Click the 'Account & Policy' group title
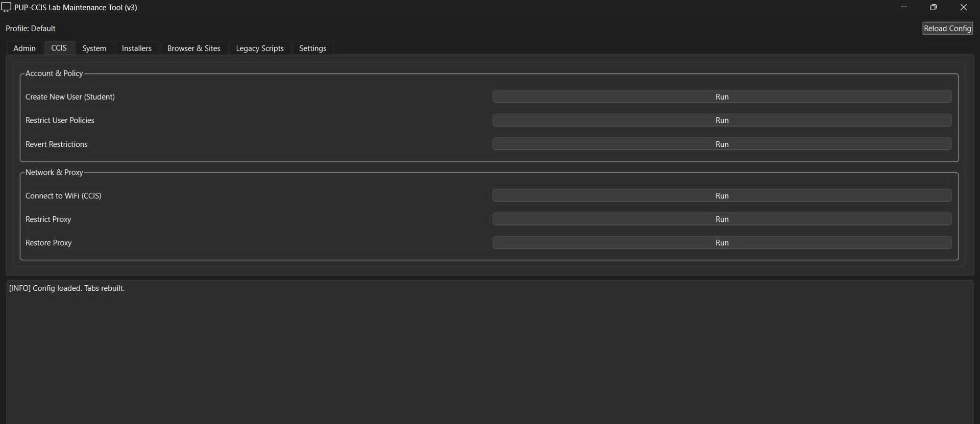This screenshot has width=980, height=424. 54,73
